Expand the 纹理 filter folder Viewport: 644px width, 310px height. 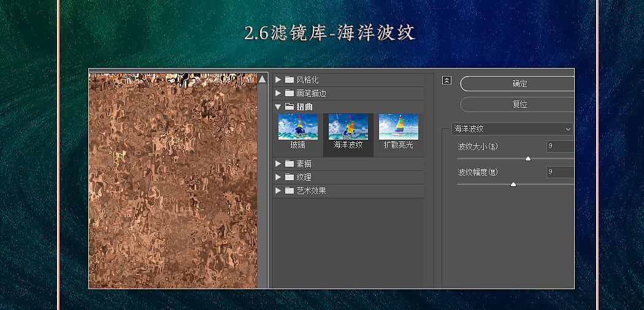[278, 177]
